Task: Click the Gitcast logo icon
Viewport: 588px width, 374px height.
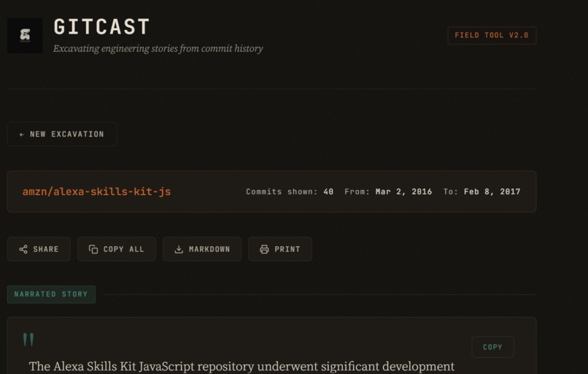Action: [x=25, y=36]
